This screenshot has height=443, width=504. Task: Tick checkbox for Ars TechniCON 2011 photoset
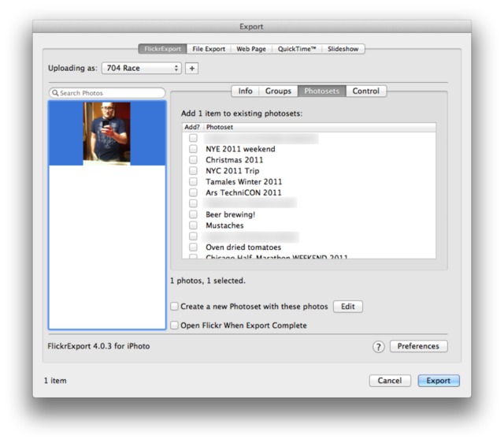(x=193, y=192)
